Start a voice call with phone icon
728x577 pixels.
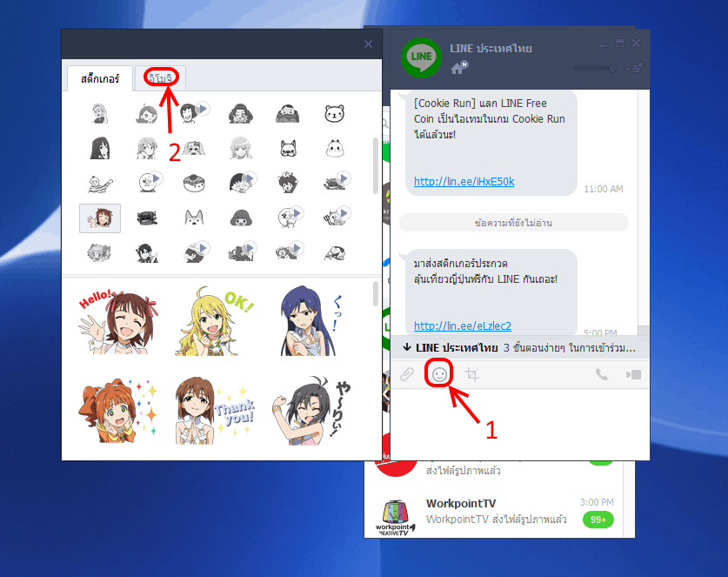601,375
